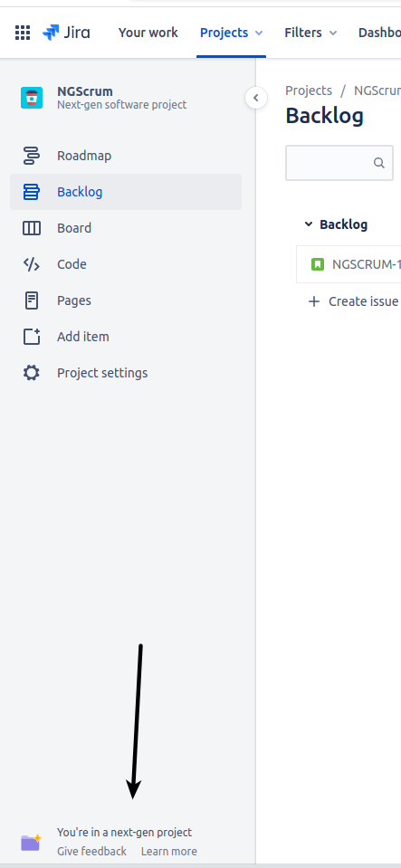
Task: Click the Learn more link
Action: [169, 852]
